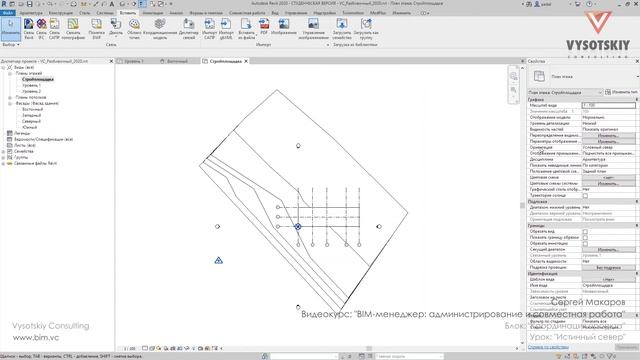
Task: Click Изменить for Переопределения видимости
Action: pos(608,135)
